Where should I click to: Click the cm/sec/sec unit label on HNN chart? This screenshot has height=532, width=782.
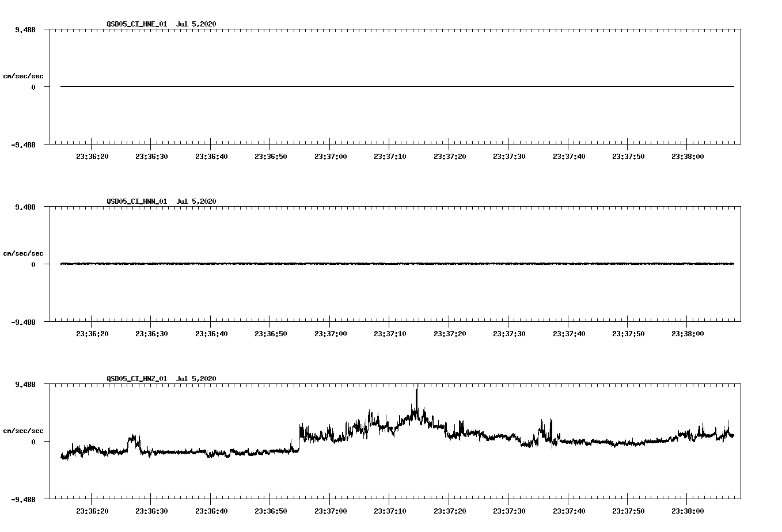(x=23, y=253)
